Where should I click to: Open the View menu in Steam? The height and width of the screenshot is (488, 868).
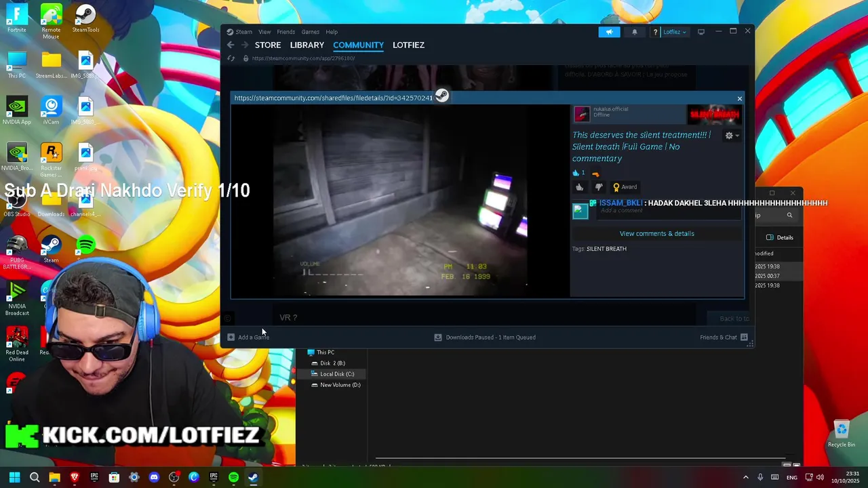click(264, 32)
